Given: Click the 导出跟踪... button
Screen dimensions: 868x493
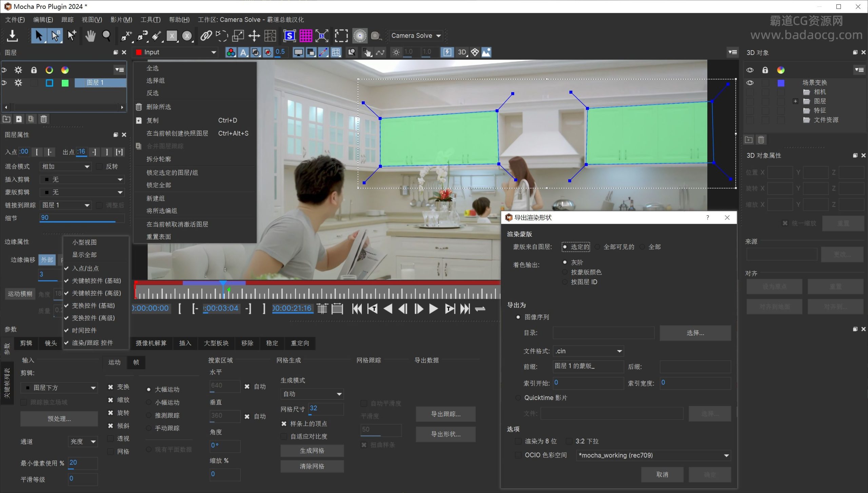Looking at the screenshot, I should pos(446,414).
